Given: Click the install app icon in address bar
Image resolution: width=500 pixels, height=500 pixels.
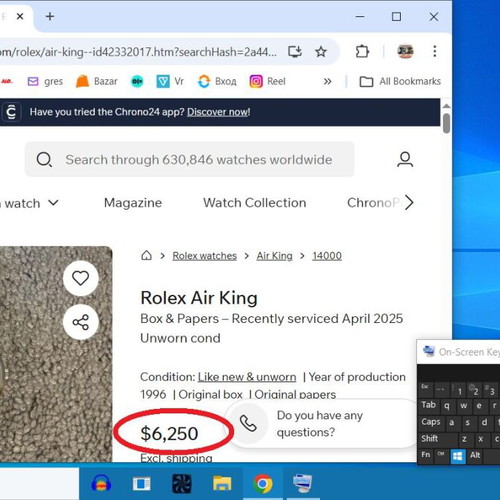Looking at the screenshot, I should [295, 52].
